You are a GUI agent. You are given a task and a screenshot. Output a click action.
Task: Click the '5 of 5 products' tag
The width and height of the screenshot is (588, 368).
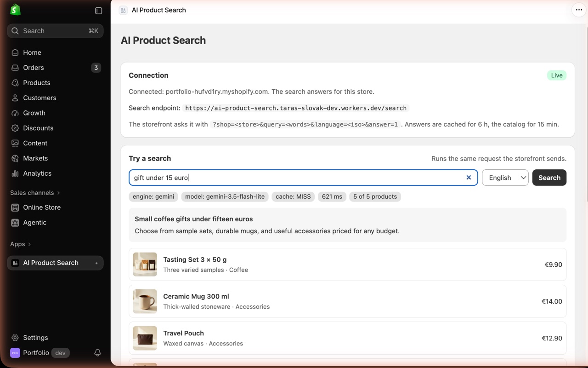coord(375,196)
